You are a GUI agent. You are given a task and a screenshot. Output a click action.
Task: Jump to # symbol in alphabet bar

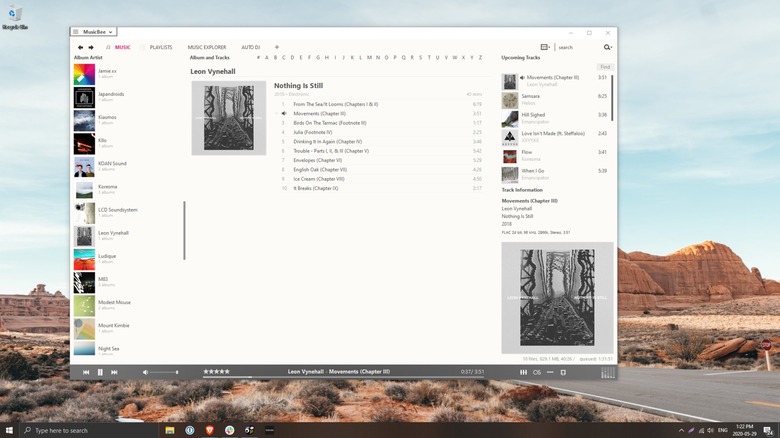[258, 58]
